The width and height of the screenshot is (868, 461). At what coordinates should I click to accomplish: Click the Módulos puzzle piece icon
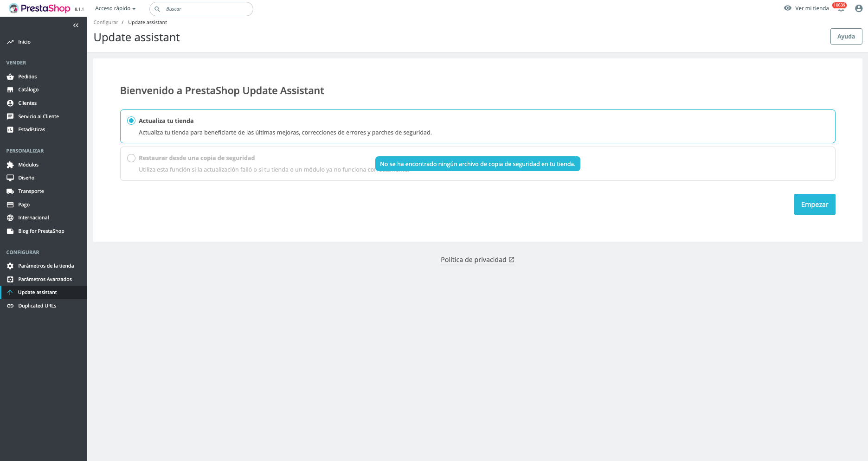(10, 165)
